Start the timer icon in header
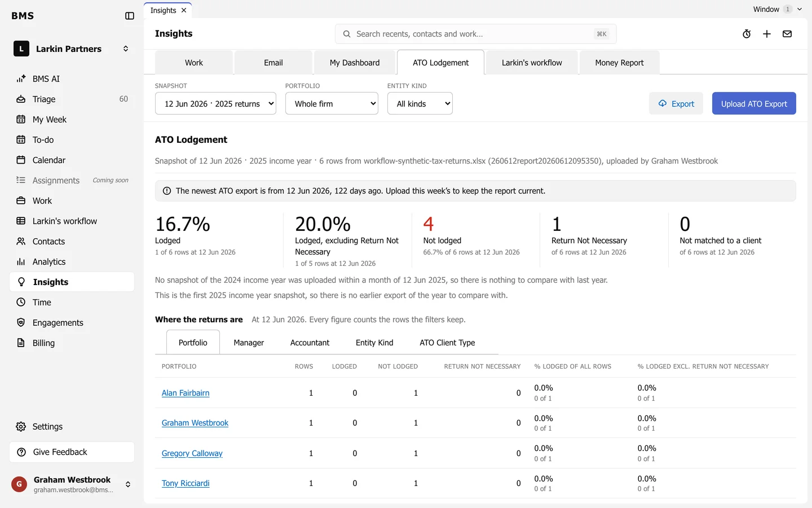 (747, 34)
